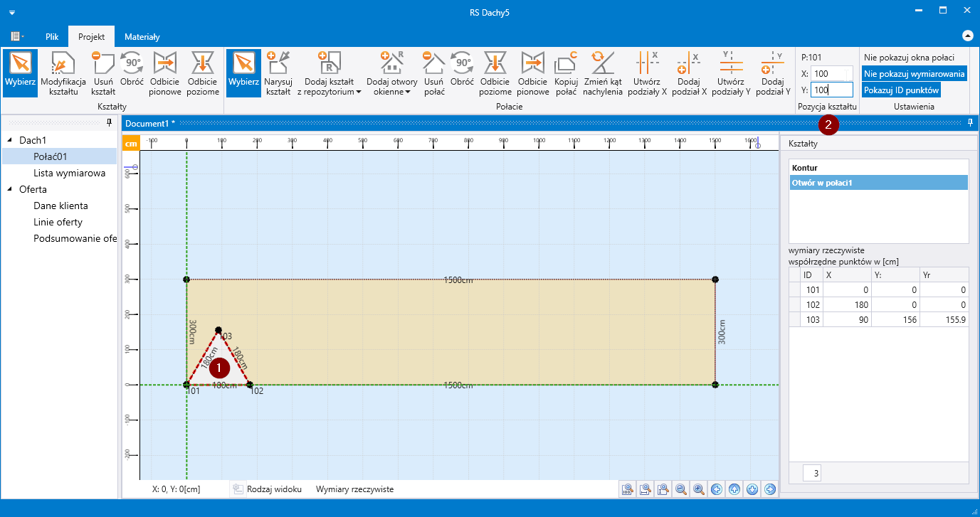Image resolution: width=980 pixels, height=517 pixels.
Task: Click the X position input field
Action: click(831, 74)
